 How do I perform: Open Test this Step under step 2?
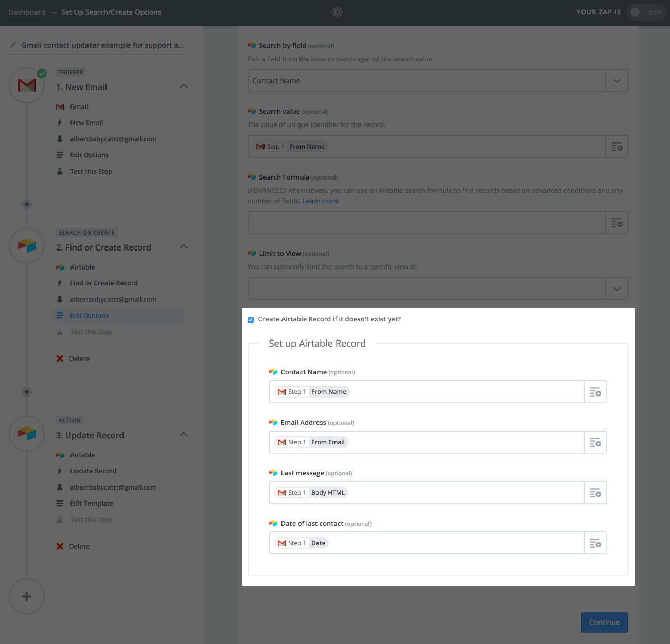pos(91,332)
